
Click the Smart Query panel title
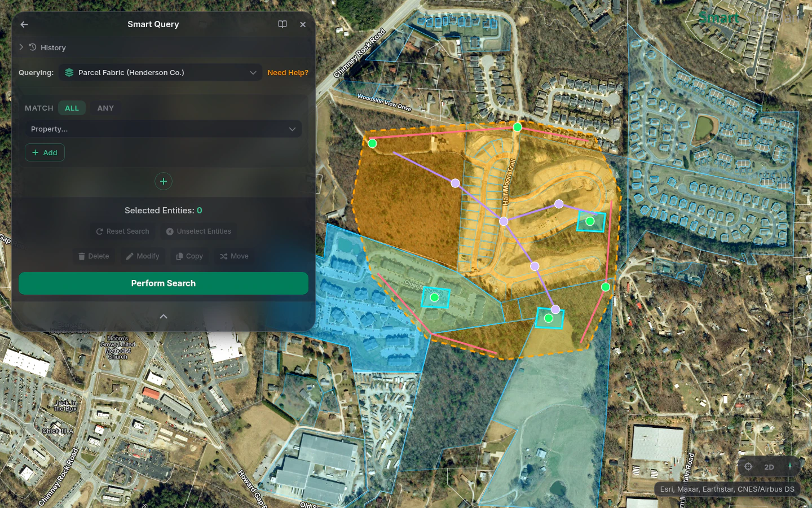[153, 24]
